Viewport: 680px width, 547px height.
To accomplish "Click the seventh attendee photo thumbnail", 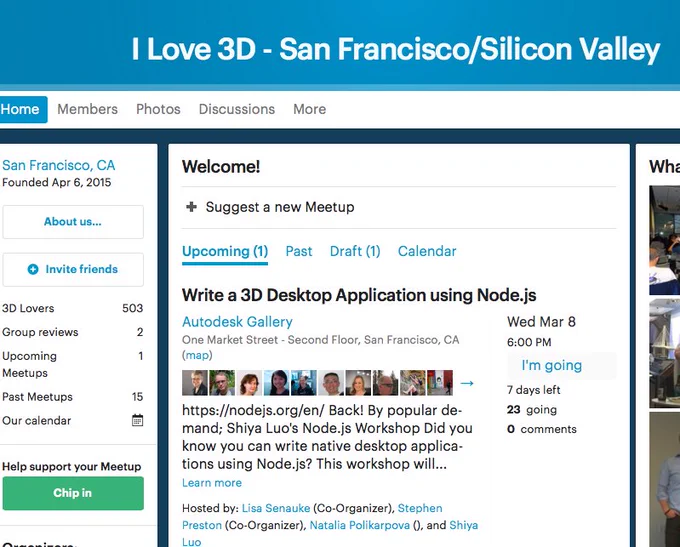I will pyautogui.click(x=358, y=383).
